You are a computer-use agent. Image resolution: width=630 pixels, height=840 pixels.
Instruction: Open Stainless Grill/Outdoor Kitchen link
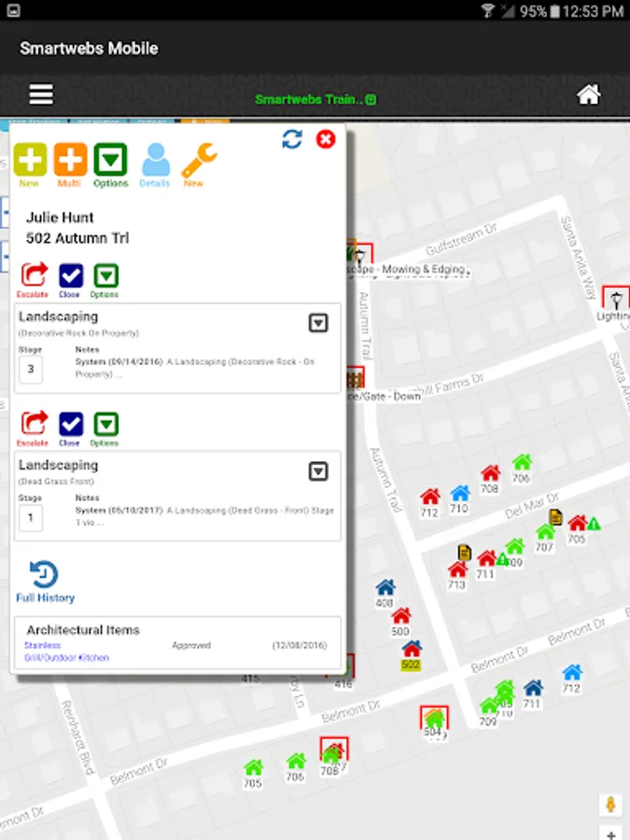pos(66,651)
